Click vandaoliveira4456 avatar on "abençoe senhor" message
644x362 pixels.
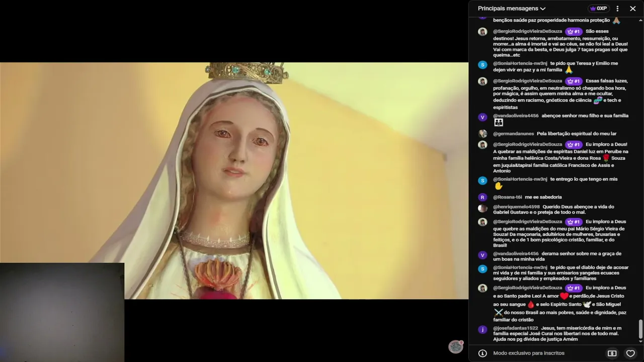pos(482,117)
